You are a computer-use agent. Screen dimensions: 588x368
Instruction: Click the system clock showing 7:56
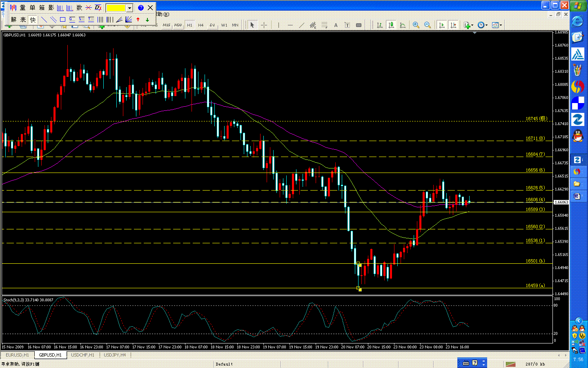point(578,359)
